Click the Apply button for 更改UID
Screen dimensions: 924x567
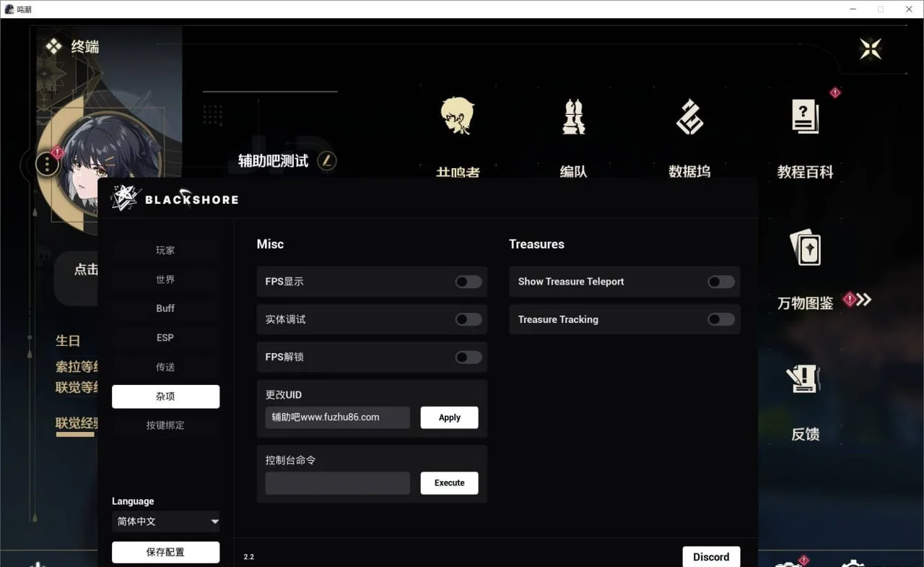[449, 417]
